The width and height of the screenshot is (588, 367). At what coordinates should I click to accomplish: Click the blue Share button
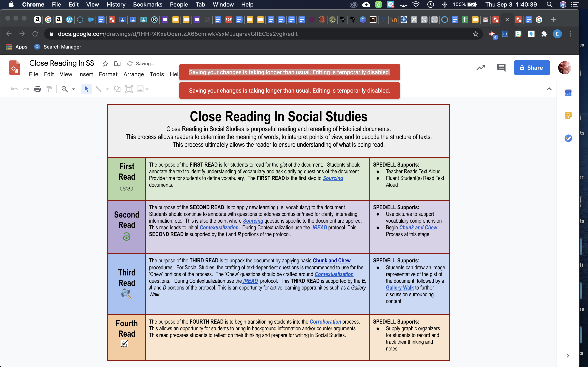pyautogui.click(x=532, y=68)
